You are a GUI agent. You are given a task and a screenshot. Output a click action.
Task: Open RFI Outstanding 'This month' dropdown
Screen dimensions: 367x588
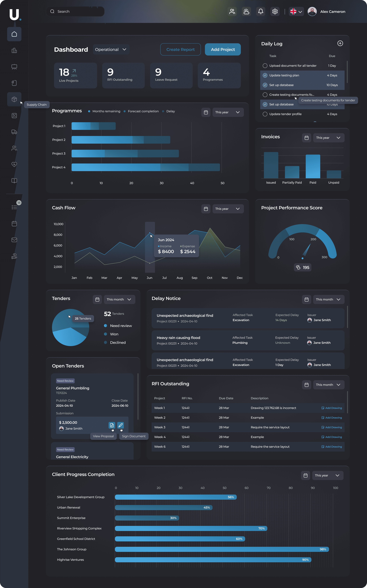coord(329,385)
